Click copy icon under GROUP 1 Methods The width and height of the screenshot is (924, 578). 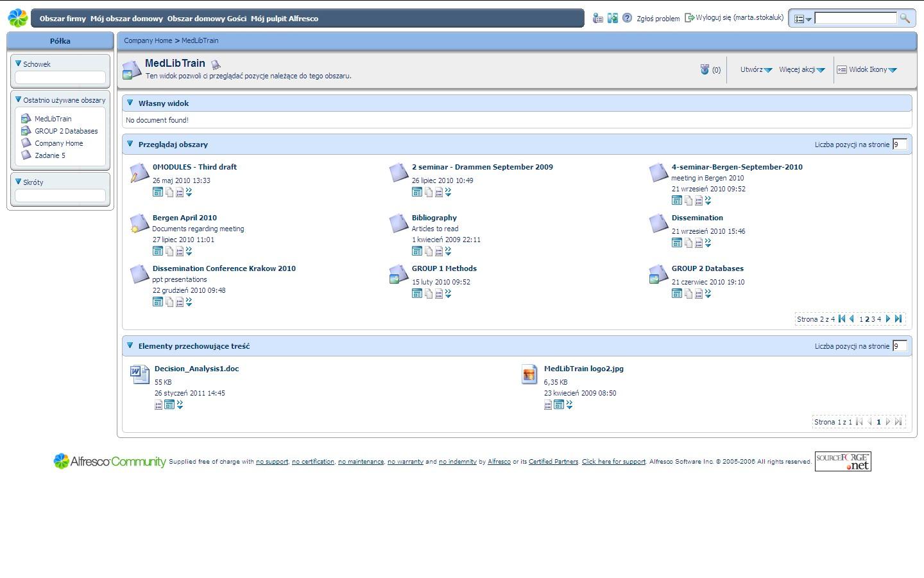tap(429, 293)
